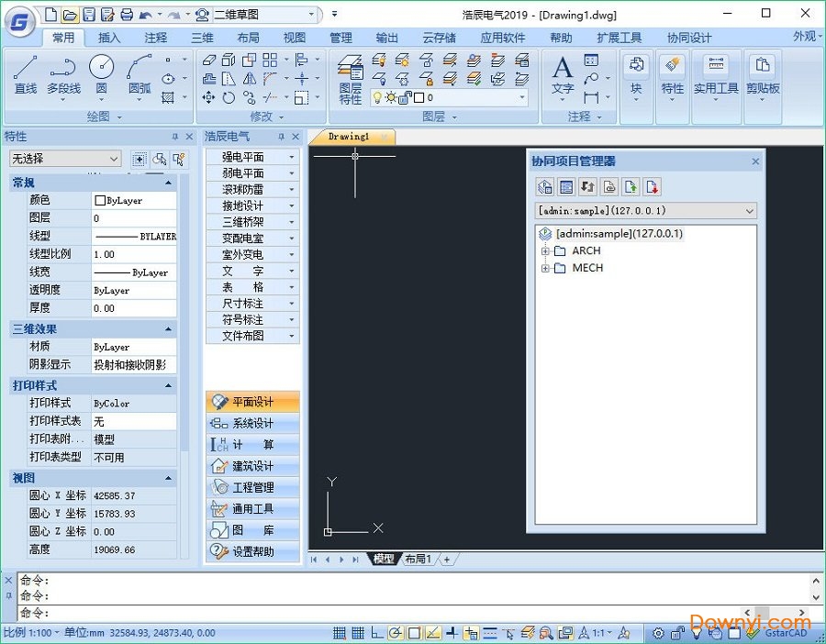Click the upload file icon with green arrow
Image resolution: width=826 pixels, height=644 pixels.
tap(631, 187)
